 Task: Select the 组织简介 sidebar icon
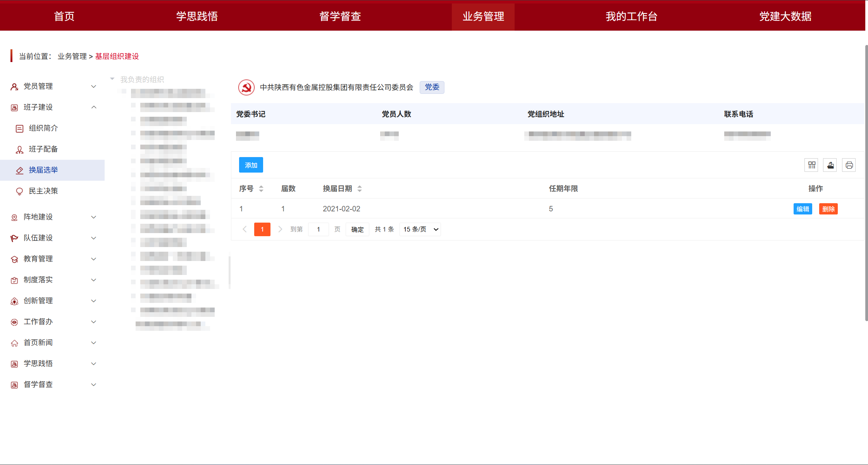click(x=19, y=128)
